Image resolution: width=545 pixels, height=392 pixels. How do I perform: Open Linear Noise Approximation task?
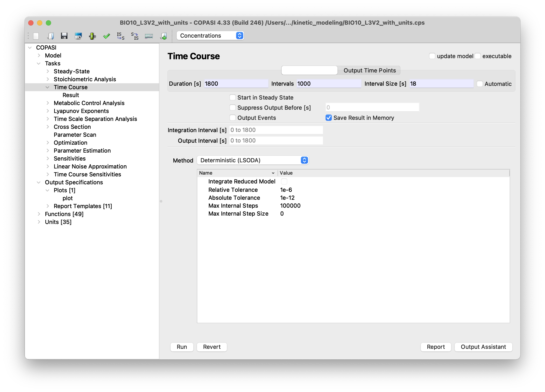click(90, 166)
